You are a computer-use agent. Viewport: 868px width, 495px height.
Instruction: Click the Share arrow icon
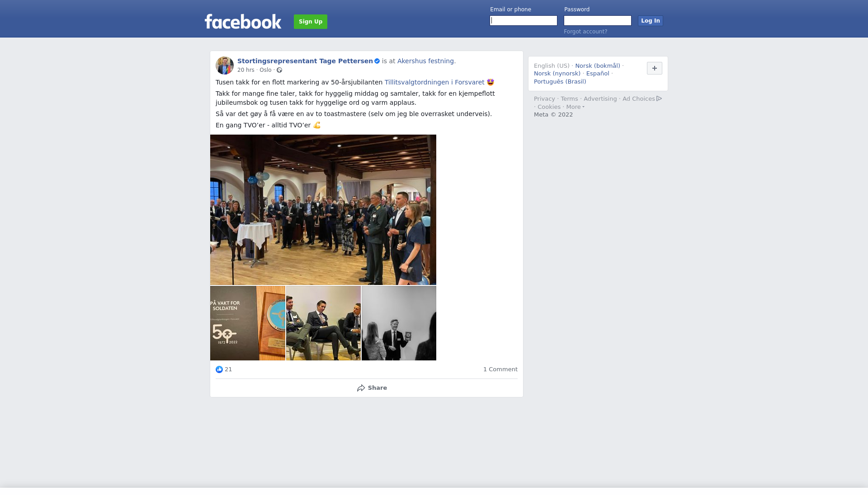point(361,388)
